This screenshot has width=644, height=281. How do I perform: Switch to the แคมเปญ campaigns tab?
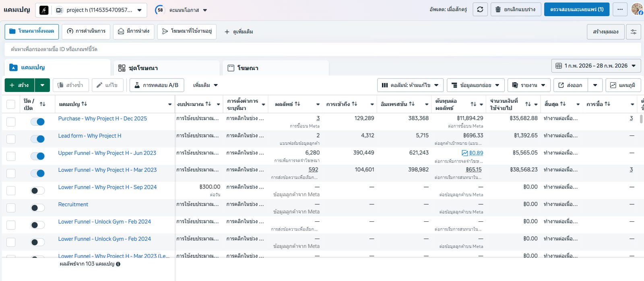point(58,68)
